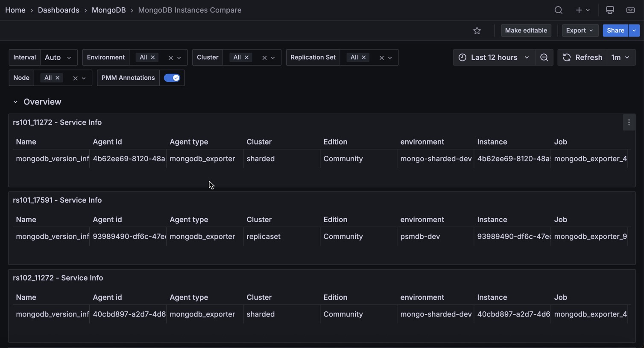
Task: Open the Last 12 hours time picker
Action: [494, 58]
